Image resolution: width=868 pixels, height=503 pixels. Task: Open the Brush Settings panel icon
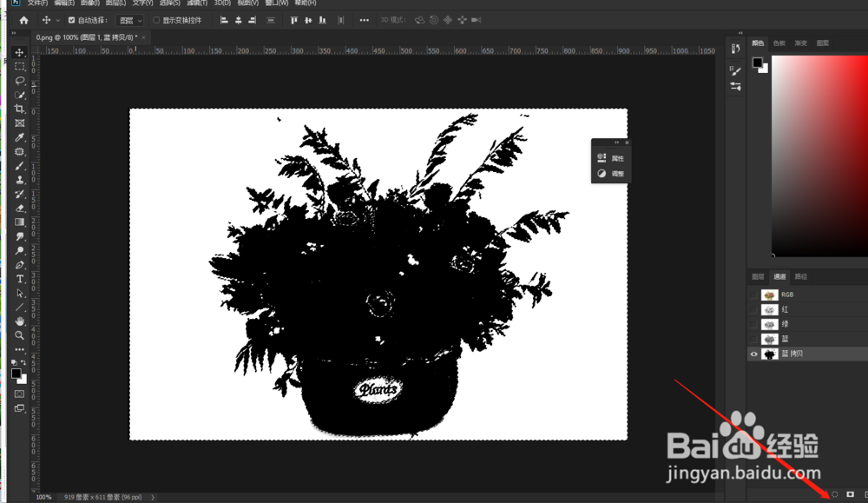(735, 70)
